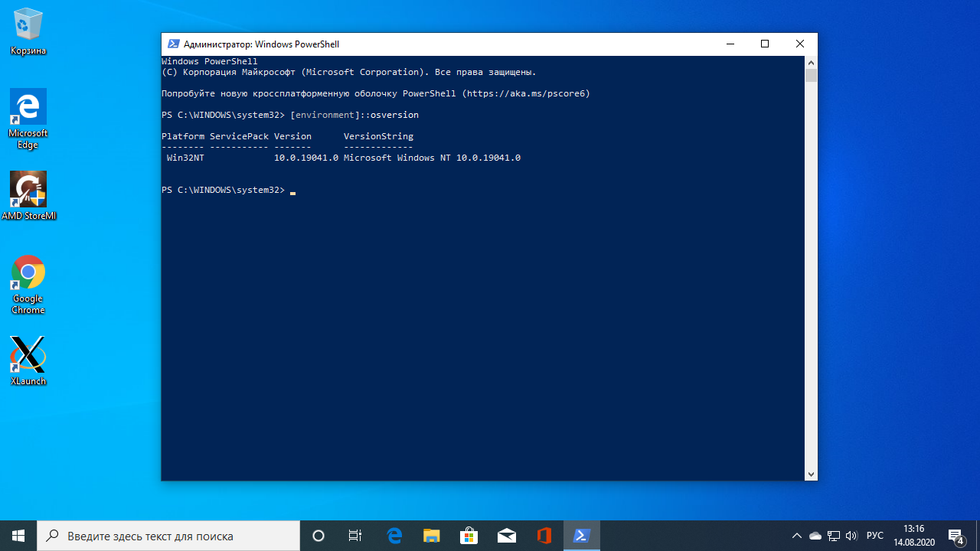Click the Edge icon in taskbar

point(394,536)
